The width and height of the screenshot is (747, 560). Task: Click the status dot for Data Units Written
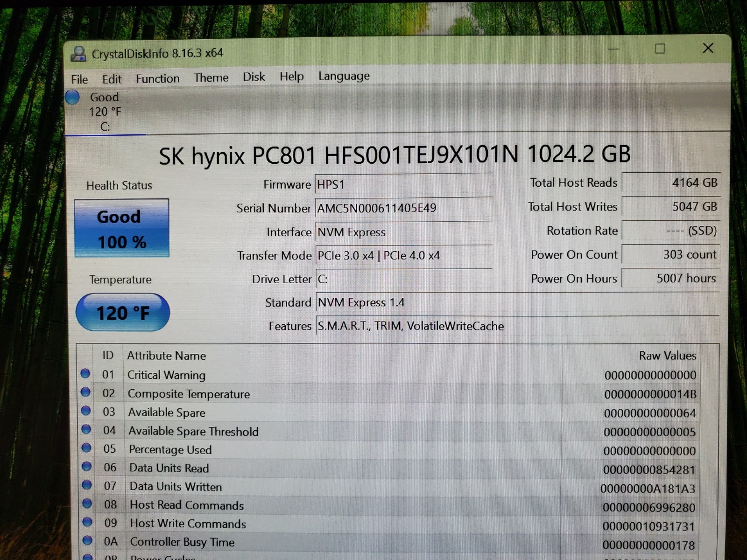click(x=87, y=485)
